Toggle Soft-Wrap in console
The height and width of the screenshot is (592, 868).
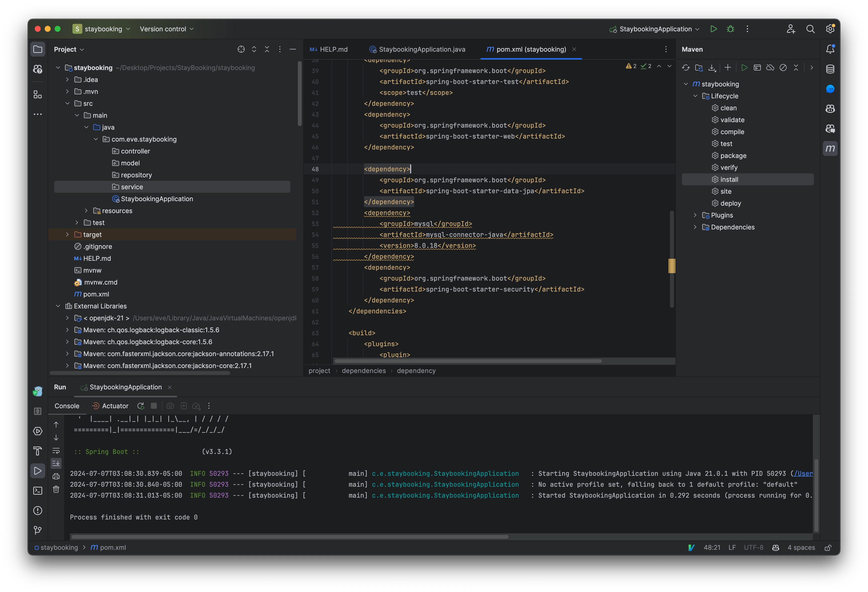(x=56, y=451)
